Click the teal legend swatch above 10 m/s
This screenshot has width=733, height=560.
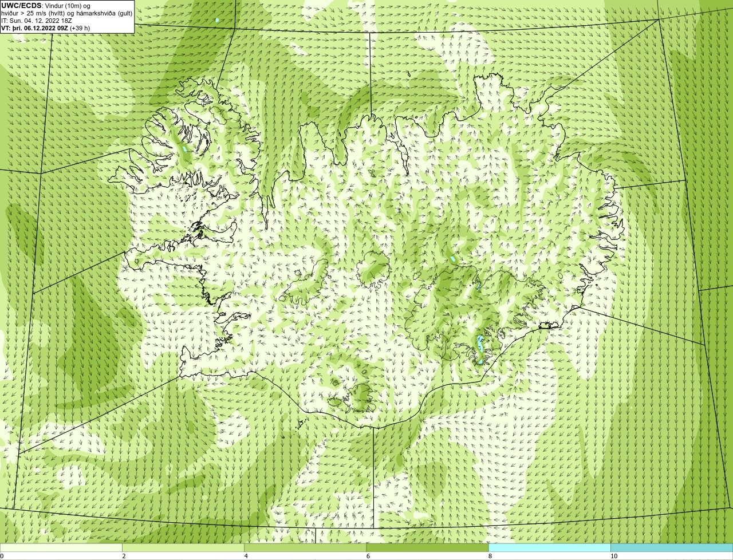672,547
